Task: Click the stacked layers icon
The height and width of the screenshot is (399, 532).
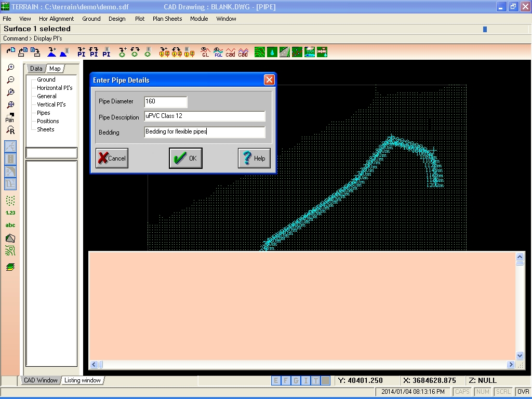Action: 10,267
